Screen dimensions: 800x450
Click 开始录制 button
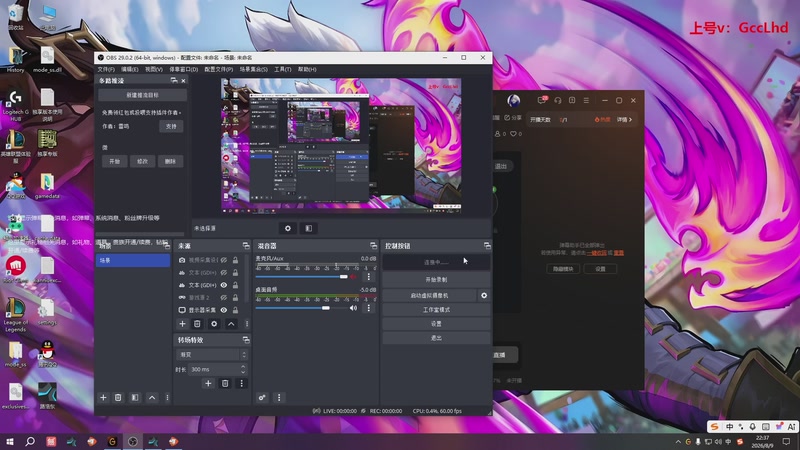coord(436,280)
